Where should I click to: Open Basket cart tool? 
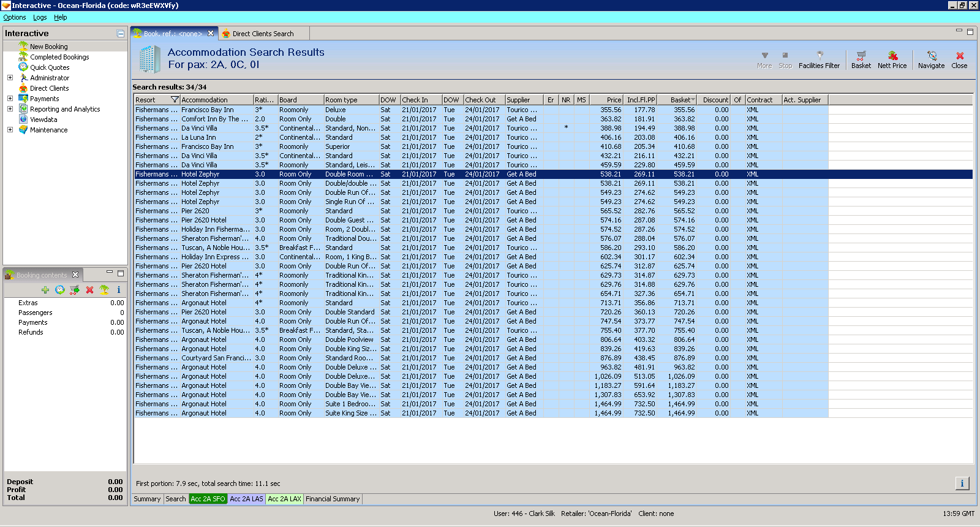(861, 60)
